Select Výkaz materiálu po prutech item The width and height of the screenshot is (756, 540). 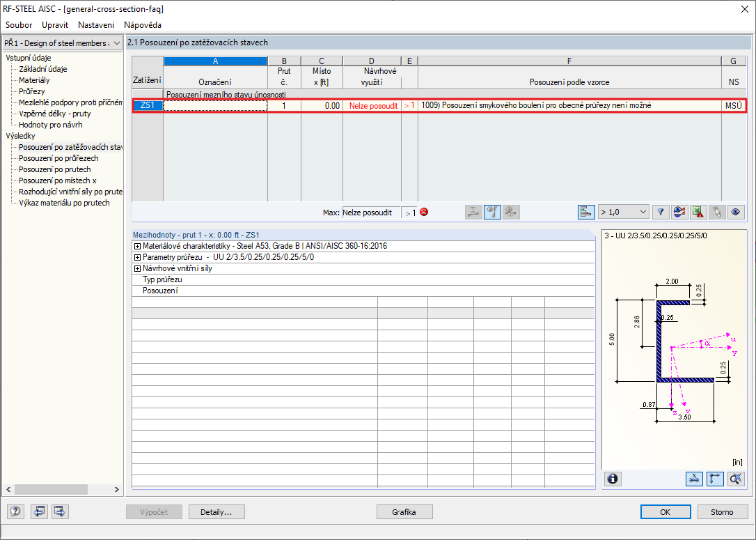[x=64, y=203]
